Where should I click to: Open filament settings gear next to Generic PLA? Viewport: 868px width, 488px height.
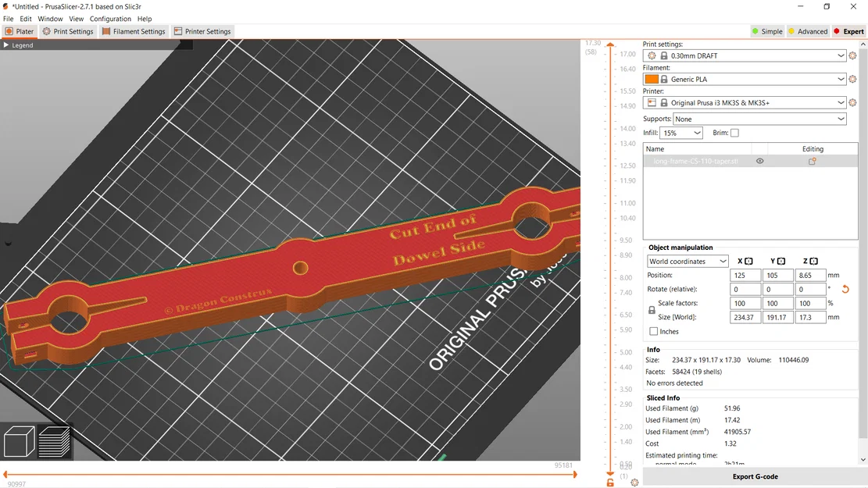(x=852, y=79)
